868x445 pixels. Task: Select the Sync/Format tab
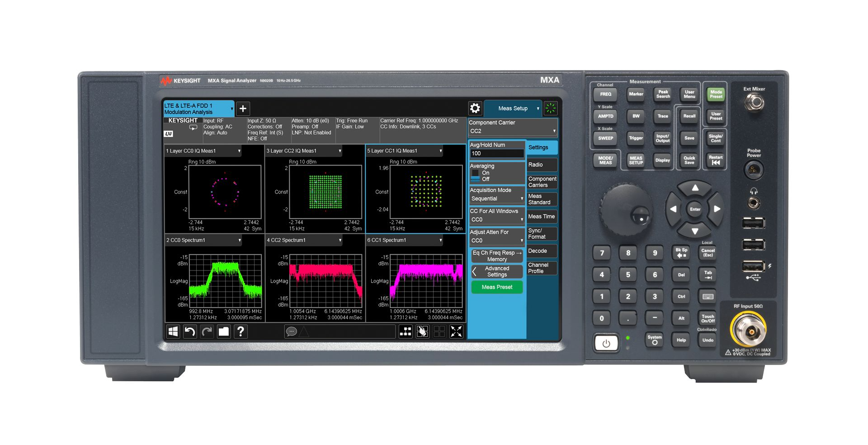tap(542, 233)
